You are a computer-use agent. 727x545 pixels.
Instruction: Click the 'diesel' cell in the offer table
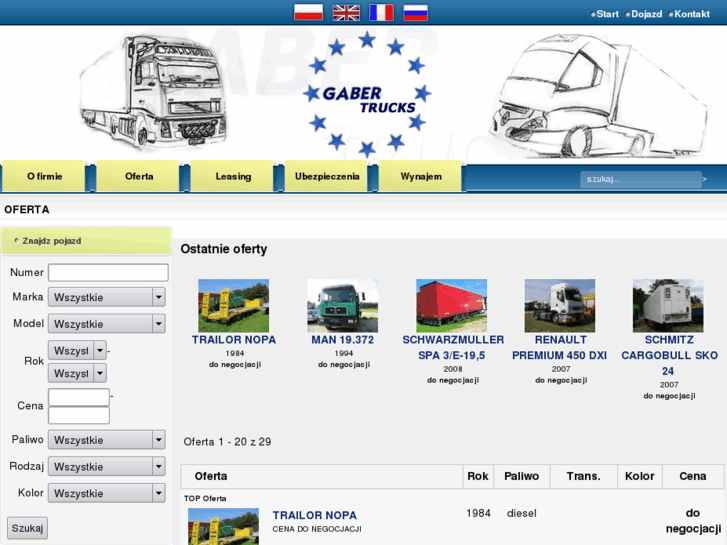pyautogui.click(x=522, y=513)
